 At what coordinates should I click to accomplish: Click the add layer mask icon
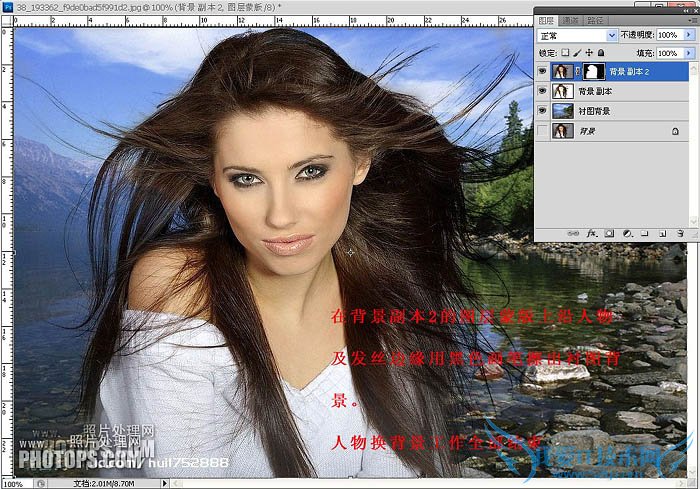[609, 234]
